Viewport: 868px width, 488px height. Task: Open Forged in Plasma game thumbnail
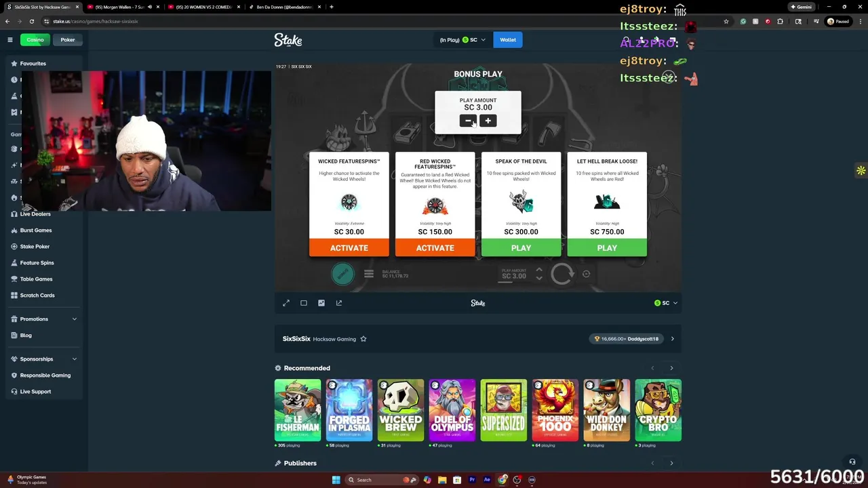[x=349, y=410]
